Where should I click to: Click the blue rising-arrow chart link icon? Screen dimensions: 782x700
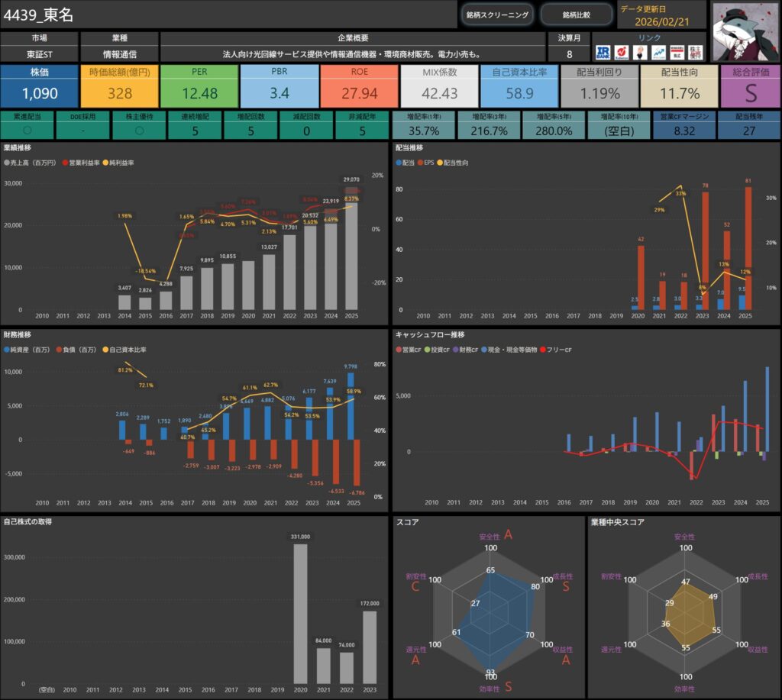658,52
